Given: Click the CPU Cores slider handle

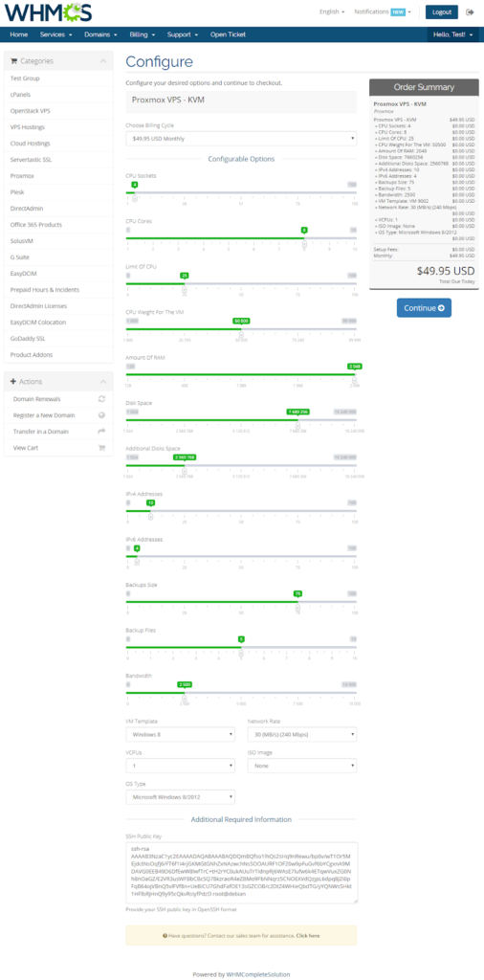Looking at the screenshot, I should (x=305, y=244).
